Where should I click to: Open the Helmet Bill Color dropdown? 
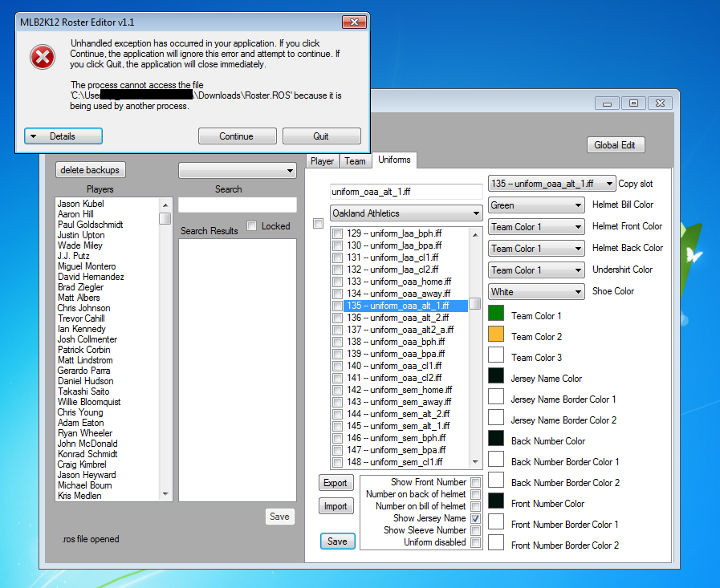click(536, 205)
